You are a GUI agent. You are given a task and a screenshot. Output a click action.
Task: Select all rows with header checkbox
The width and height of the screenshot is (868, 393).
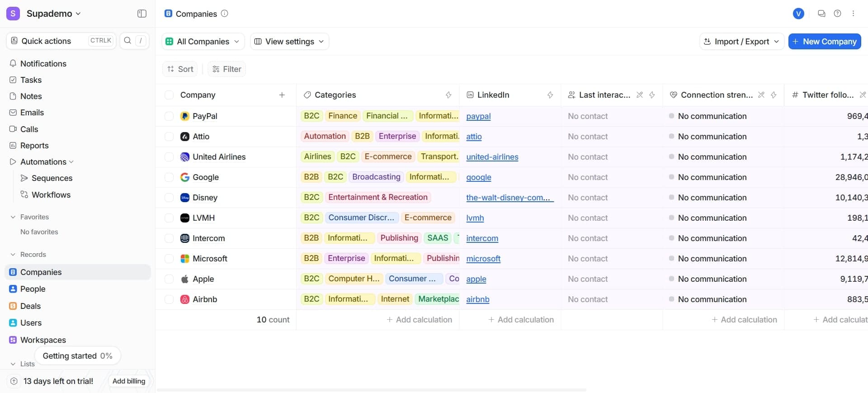tap(169, 95)
